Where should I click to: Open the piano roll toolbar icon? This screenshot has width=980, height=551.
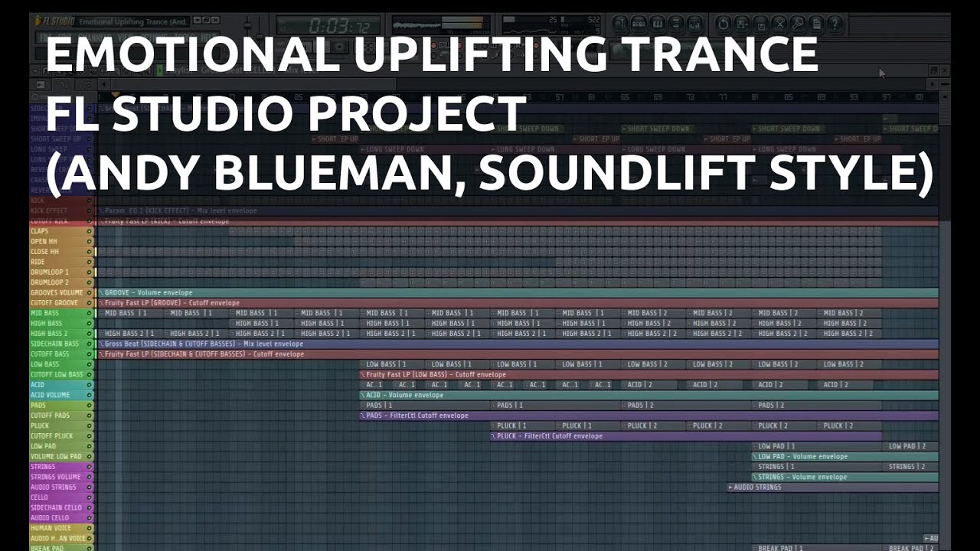[656, 24]
